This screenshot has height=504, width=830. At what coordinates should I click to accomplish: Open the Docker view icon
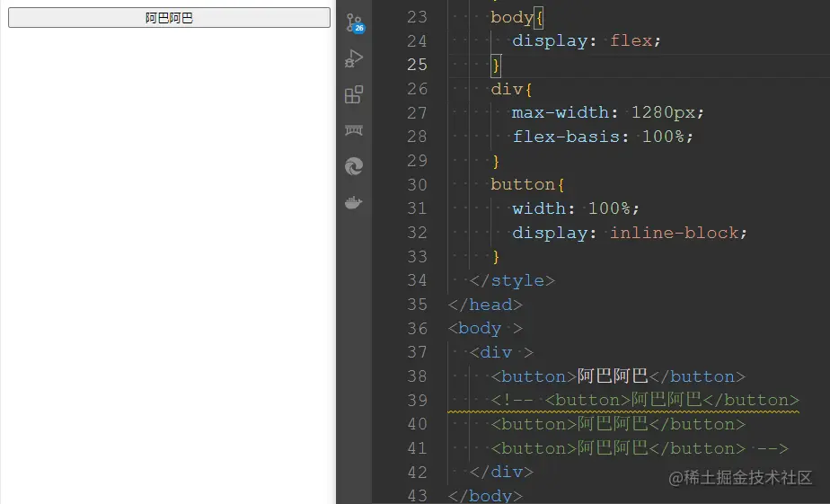pyautogui.click(x=354, y=202)
